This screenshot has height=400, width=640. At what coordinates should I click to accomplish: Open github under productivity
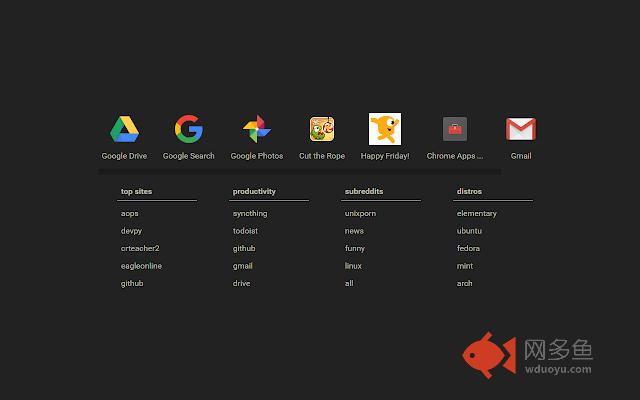pos(244,248)
